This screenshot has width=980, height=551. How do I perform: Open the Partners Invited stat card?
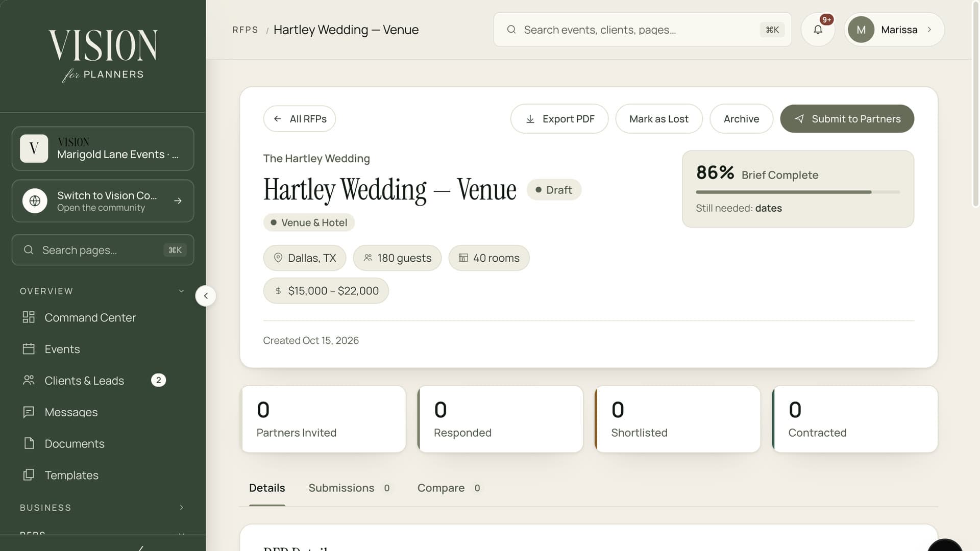[x=323, y=419]
